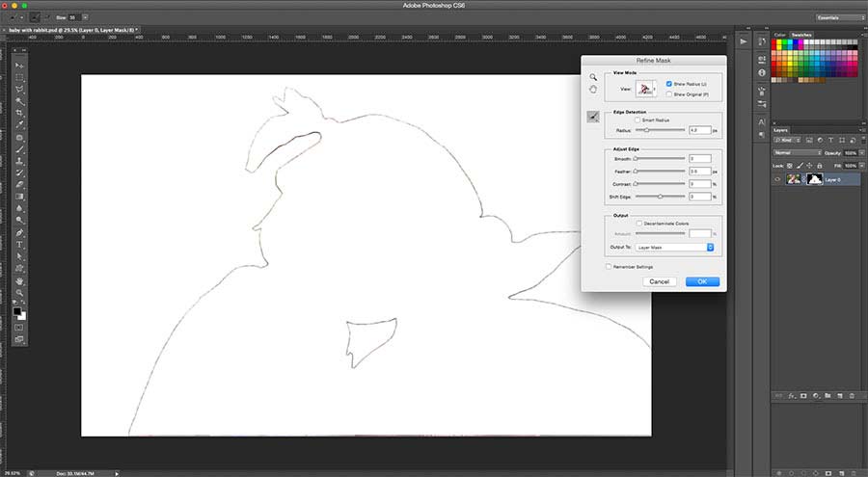
Task: Click Cancel in the Refine Mask dialog
Action: point(660,281)
